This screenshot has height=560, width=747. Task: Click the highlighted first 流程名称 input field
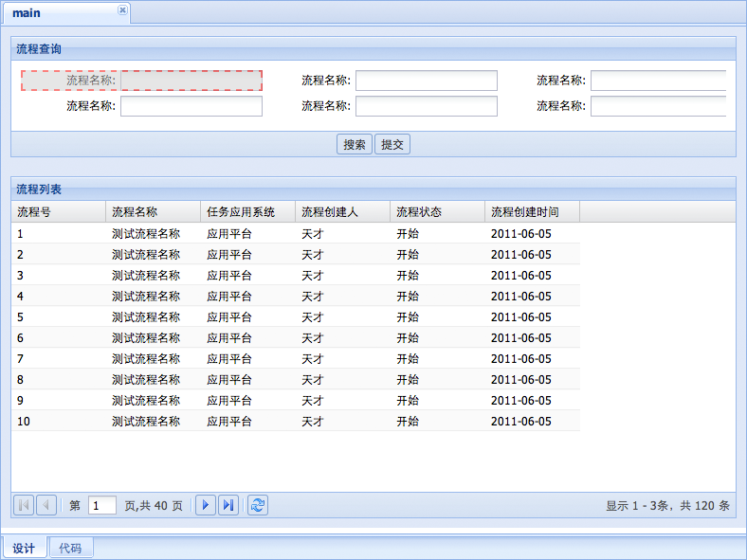pyautogui.click(x=191, y=81)
